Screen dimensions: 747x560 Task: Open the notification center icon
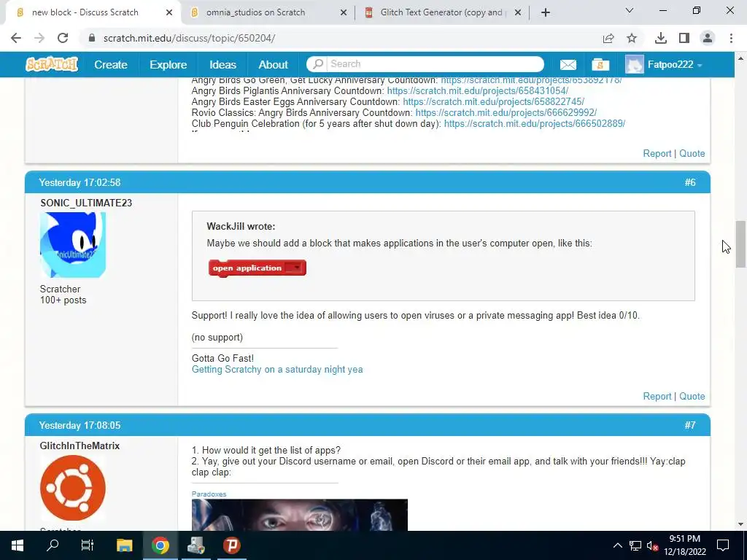tap(723, 545)
